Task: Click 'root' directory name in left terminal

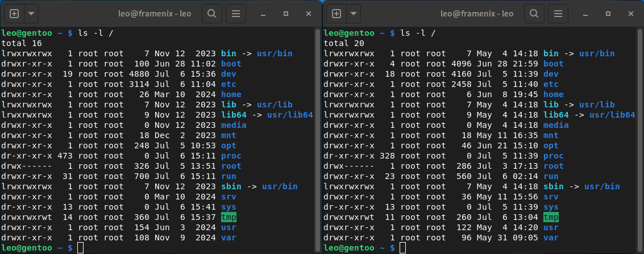Action: [231, 166]
